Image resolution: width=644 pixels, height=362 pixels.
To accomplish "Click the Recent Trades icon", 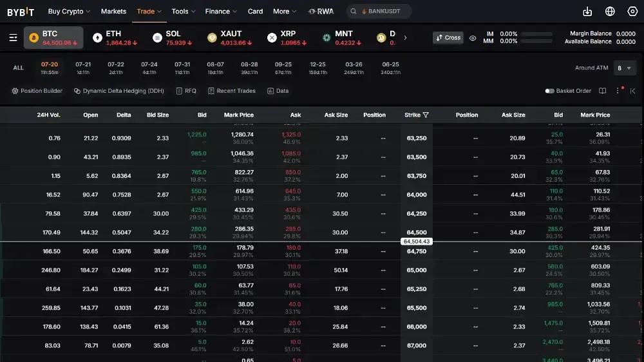I will click(211, 91).
